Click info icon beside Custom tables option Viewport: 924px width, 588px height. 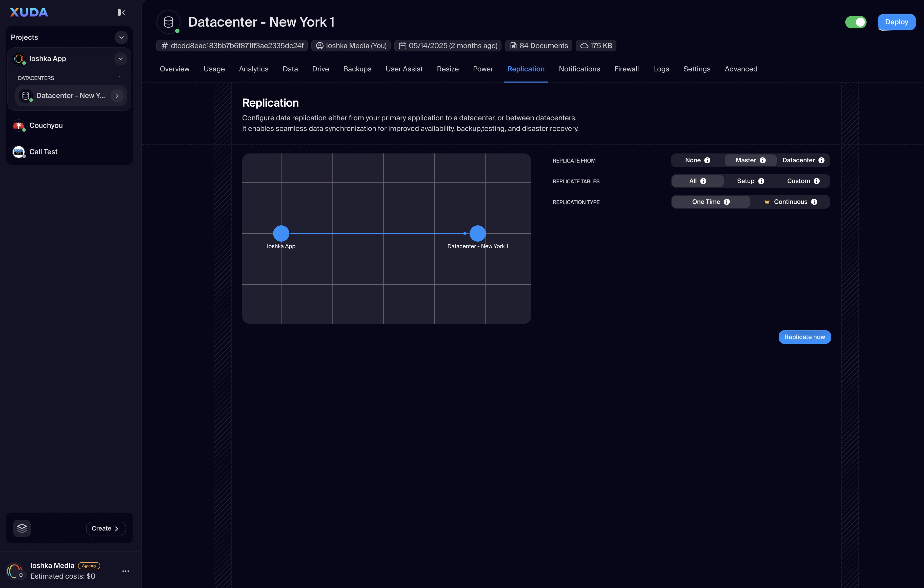point(817,181)
